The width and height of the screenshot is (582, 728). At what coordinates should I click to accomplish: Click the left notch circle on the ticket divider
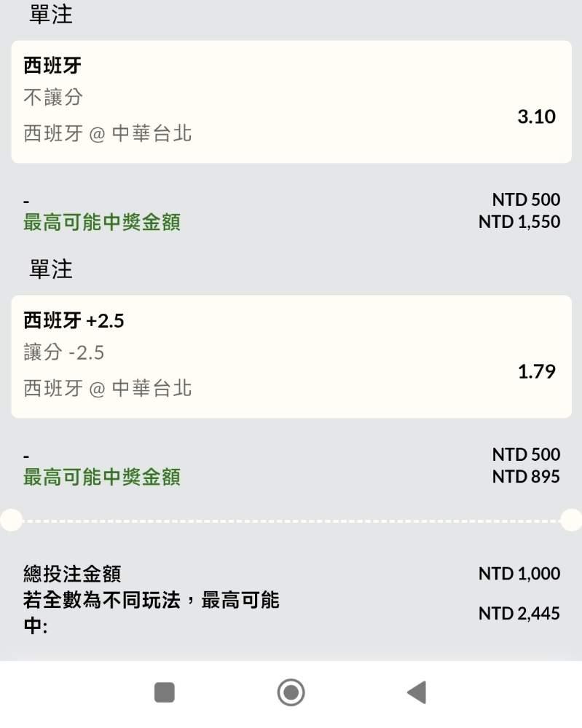pyautogui.click(x=11, y=520)
